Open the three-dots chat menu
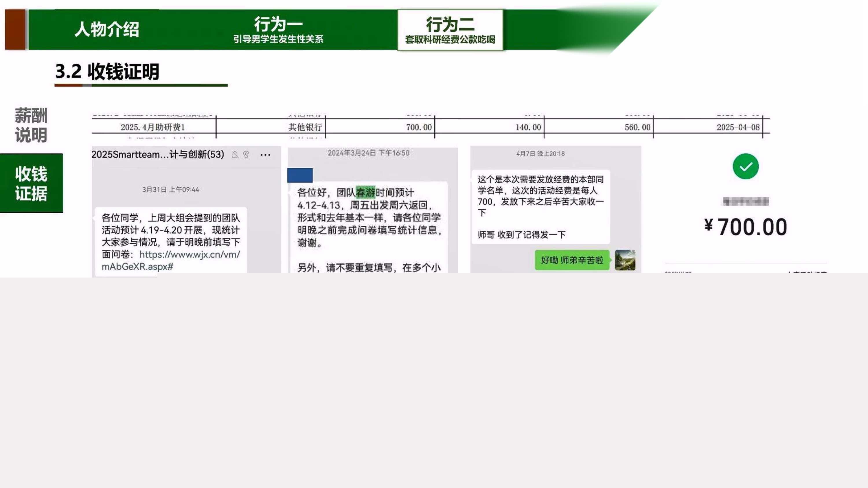This screenshot has height=488, width=868. [265, 155]
